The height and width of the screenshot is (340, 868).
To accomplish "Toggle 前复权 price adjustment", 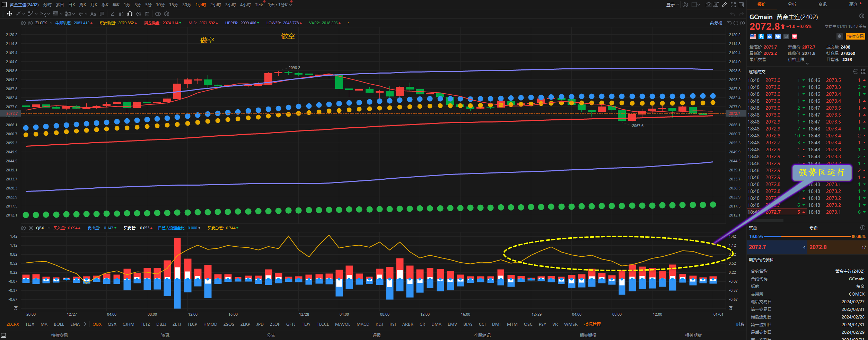I will pos(716,23).
